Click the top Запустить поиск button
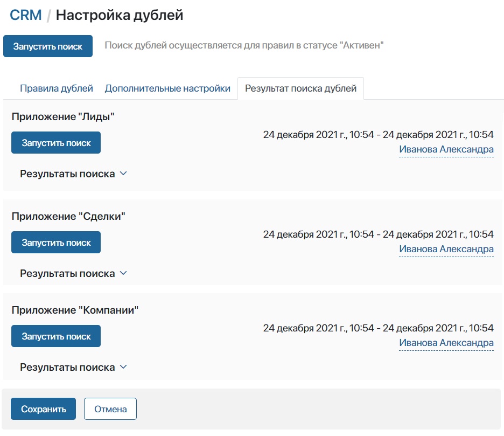This screenshot has width=504, height=436. (x=48, y=46)
